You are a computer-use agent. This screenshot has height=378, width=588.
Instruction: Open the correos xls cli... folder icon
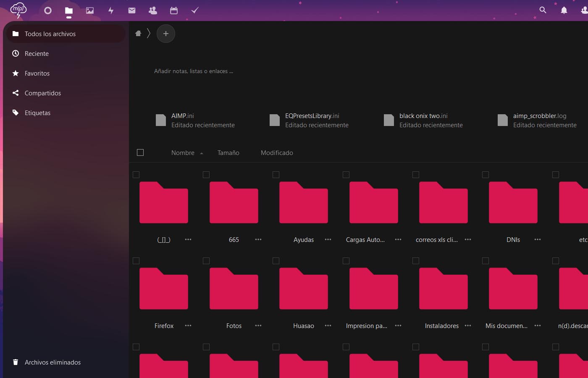click(444, 202)
